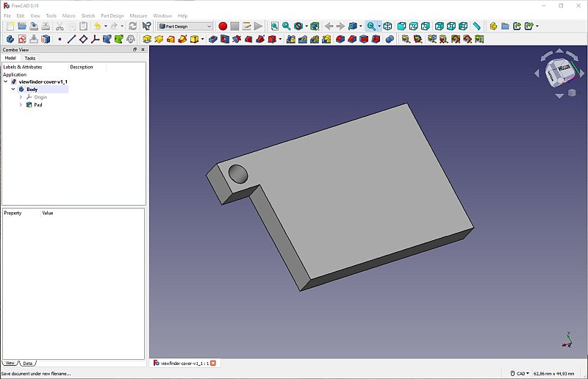
Task: Create a new body icon
Action: [10, 39]
